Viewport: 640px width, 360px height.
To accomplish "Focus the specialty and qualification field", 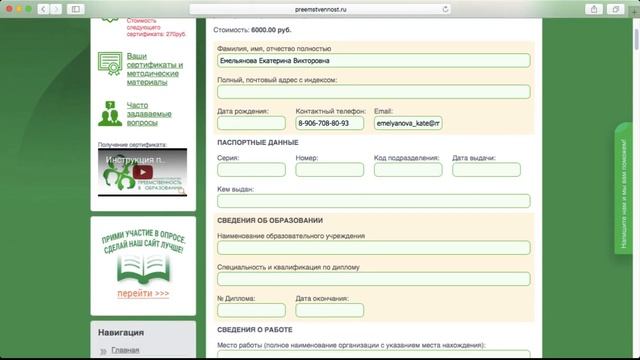I will 373,279.
